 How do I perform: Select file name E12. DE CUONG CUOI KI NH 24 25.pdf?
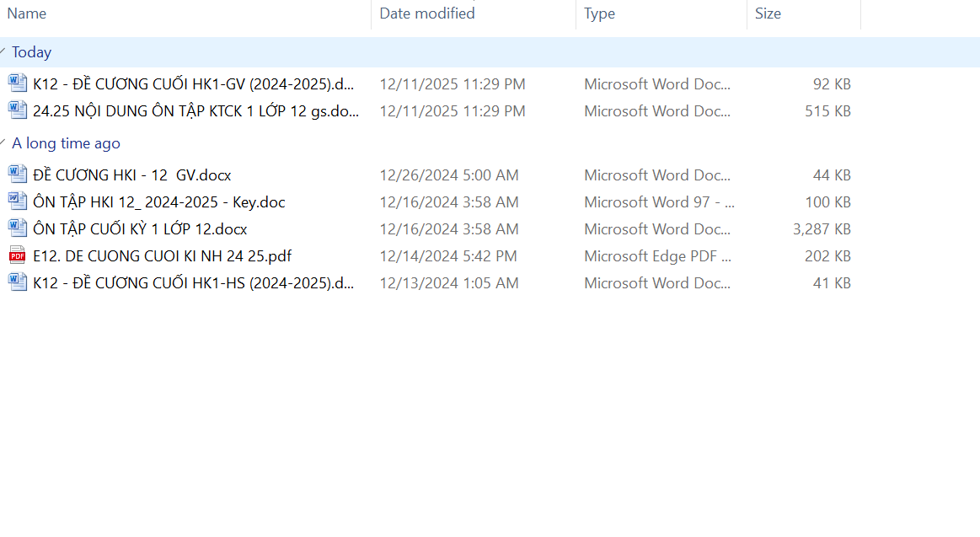[162, 256]
